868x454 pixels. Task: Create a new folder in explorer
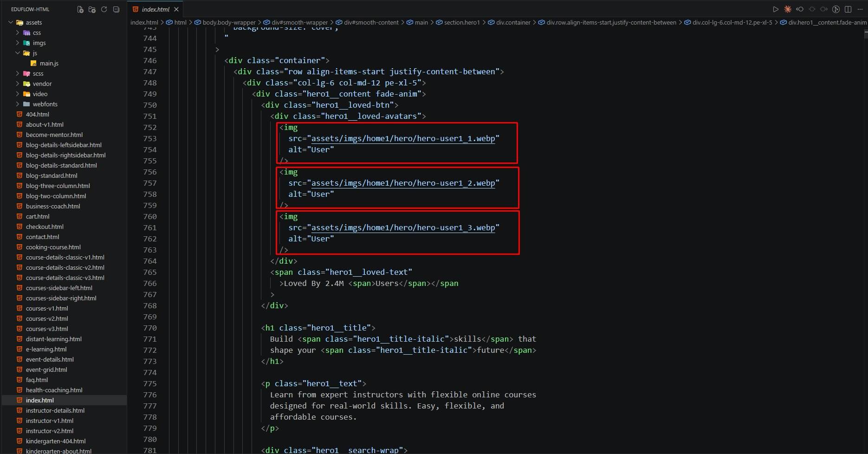[x=92, y=9]
